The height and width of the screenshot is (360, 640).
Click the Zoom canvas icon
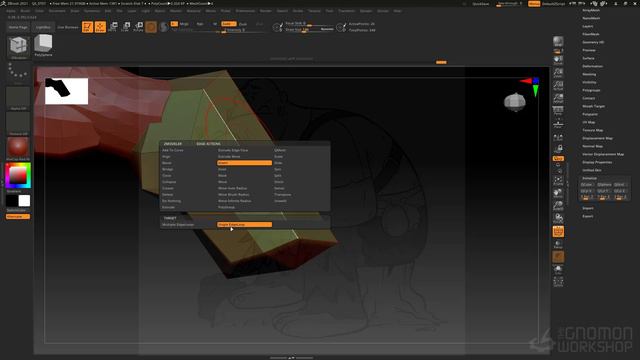click(x=558, y=73)
